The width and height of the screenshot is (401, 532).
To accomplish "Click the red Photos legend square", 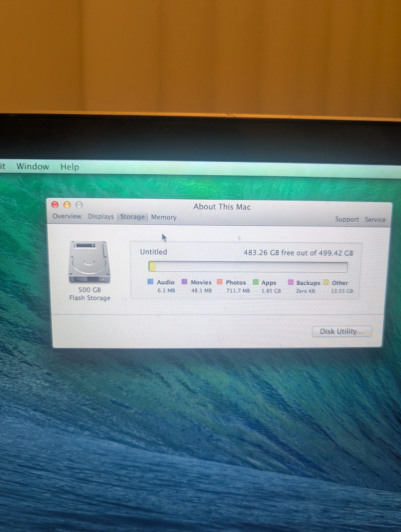I will [219, 282].
